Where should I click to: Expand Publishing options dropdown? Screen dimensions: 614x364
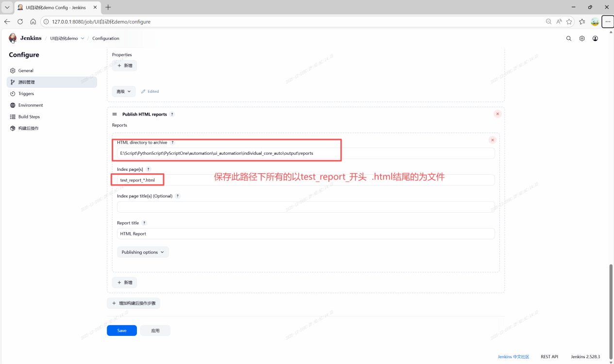coord(143,252)
